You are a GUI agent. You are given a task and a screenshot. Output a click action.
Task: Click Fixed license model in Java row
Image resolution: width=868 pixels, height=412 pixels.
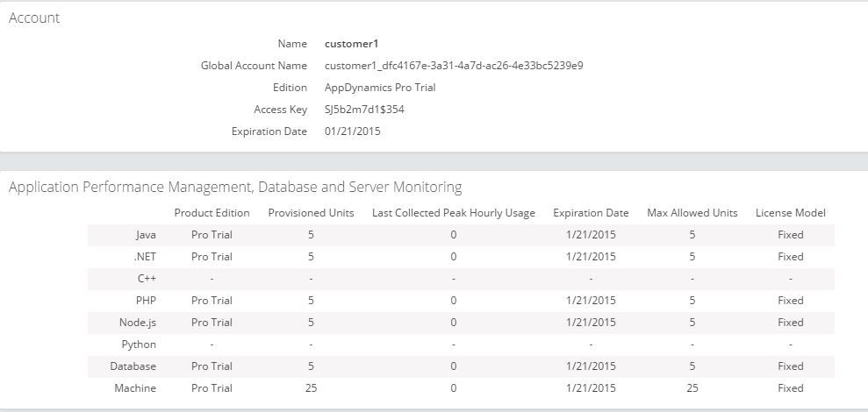791,235
